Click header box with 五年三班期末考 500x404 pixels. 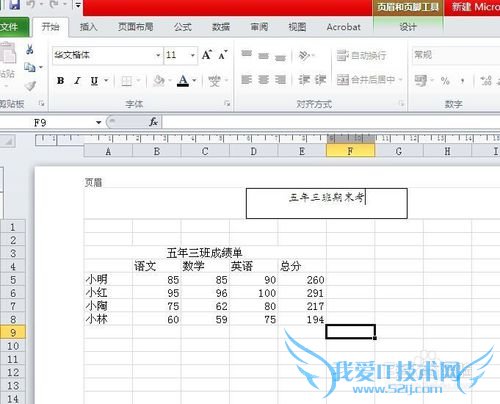[327, 203]
